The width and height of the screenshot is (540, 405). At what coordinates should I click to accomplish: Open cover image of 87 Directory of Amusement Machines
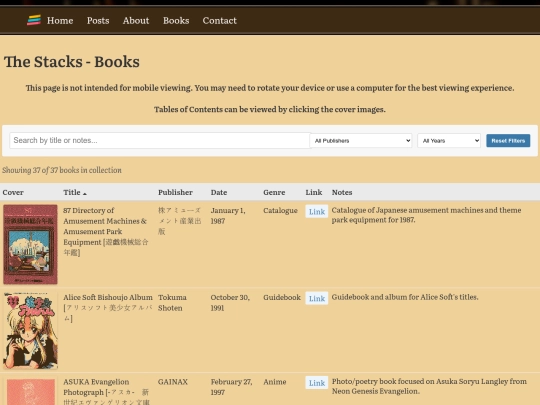30,244
